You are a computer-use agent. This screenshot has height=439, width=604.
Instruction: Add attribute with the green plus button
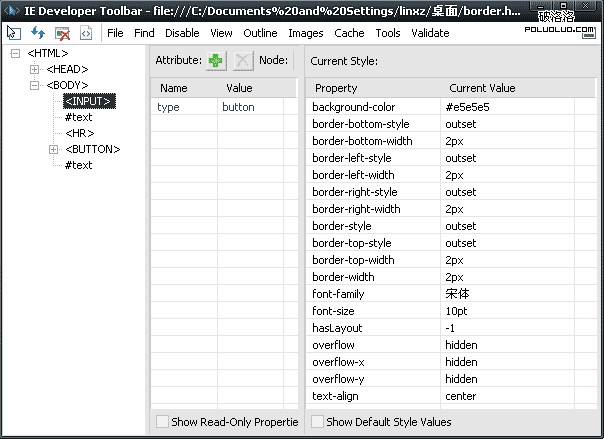tap(217, 61)
